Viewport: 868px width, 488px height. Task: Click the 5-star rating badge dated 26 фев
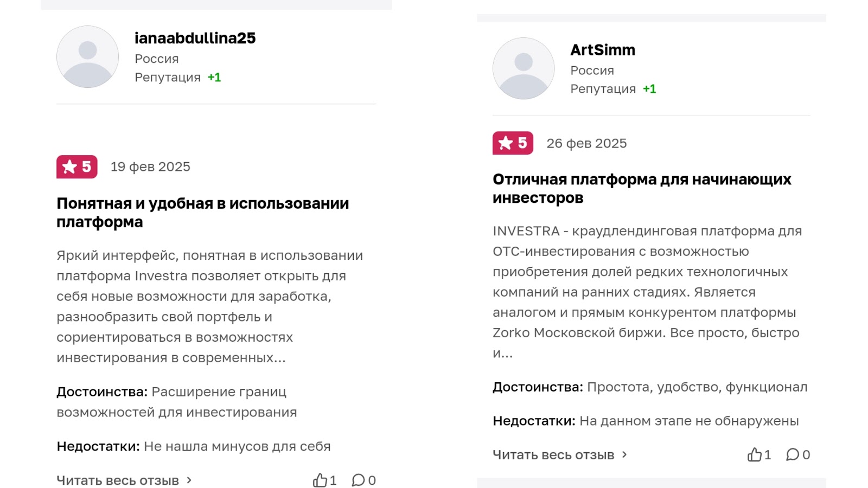pyautogui.click(x=513, y=143)
